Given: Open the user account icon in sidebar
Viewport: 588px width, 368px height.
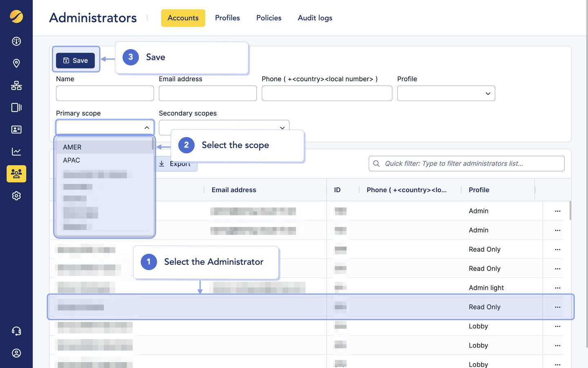Looking at the screenshot, I should pos(16,353).
